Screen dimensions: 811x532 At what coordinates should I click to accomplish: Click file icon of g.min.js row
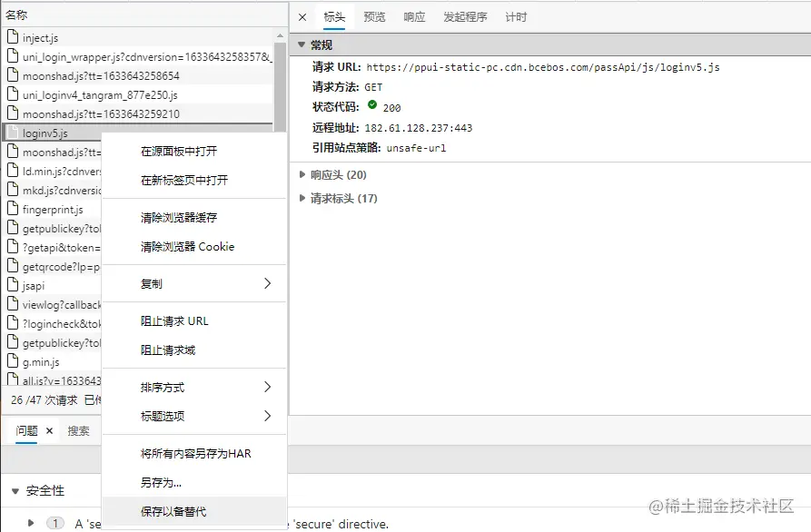pos(13,361)
